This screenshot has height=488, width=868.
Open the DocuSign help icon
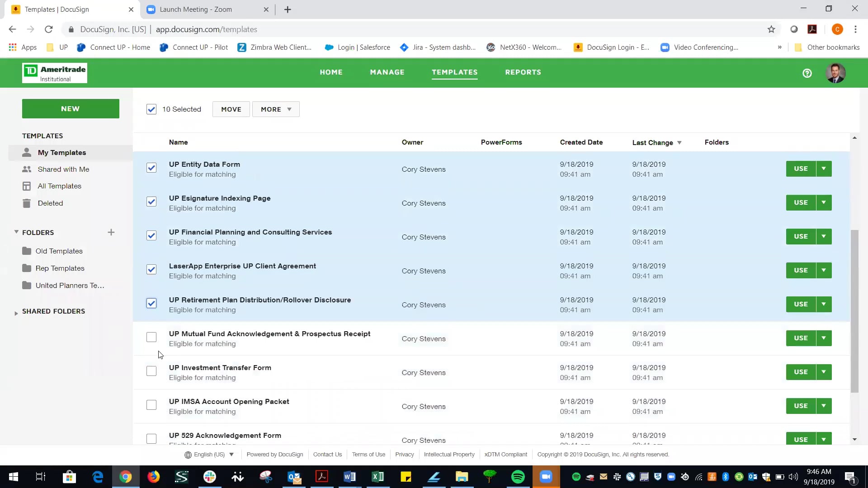point(807,73)
